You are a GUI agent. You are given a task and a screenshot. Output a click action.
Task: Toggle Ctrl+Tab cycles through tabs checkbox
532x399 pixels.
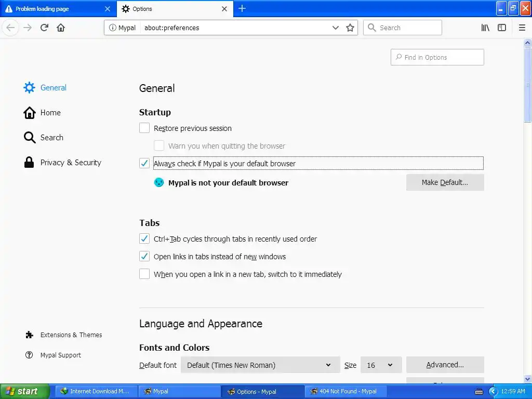(x=144, y=238)
